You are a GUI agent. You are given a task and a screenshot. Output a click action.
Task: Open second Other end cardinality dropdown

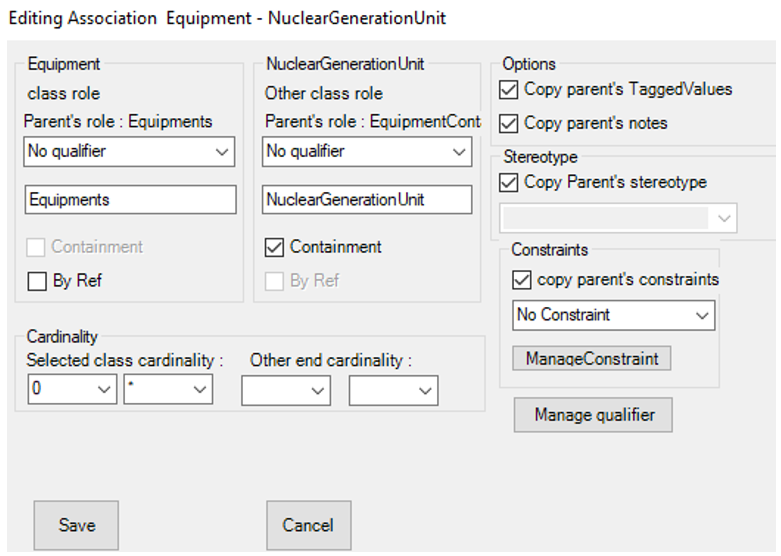[393, 391]
